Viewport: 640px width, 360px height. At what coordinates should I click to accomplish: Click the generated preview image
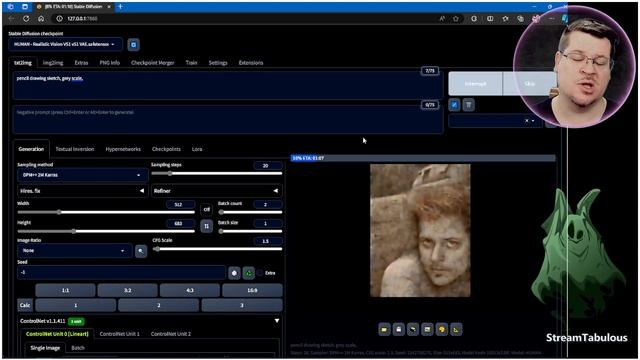(420, 230)
